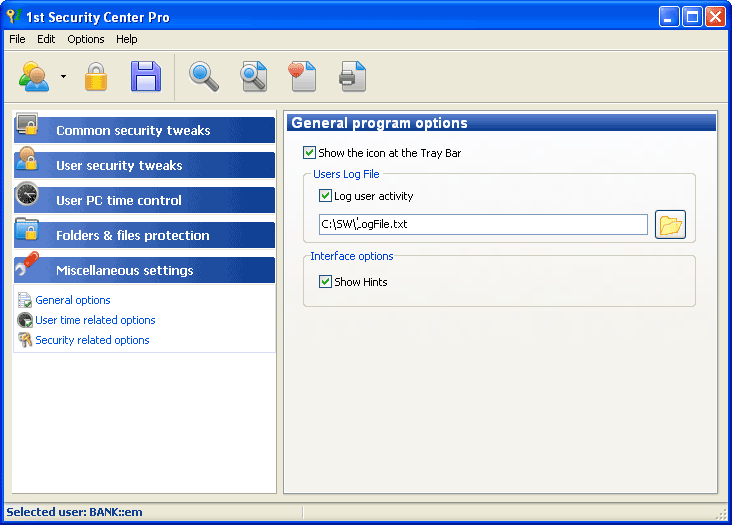Image resolution: width=732 pixels, height=525 pixels.
Task: Open the Help menu
Action: [127, 39]
